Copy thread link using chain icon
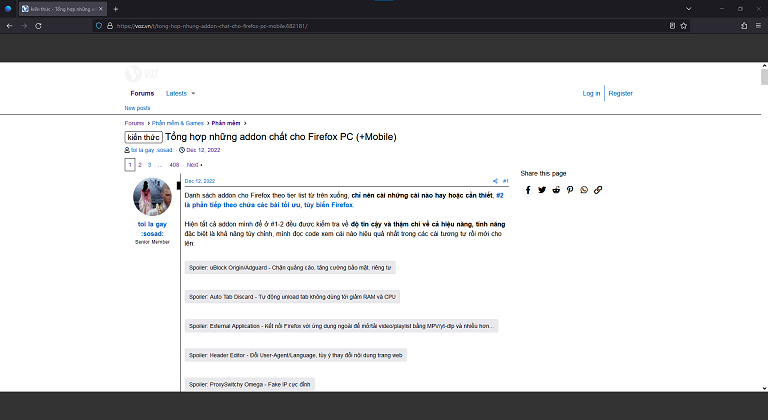Image resolution: width=768 pixels, height=420 pixels. (598, 189)
